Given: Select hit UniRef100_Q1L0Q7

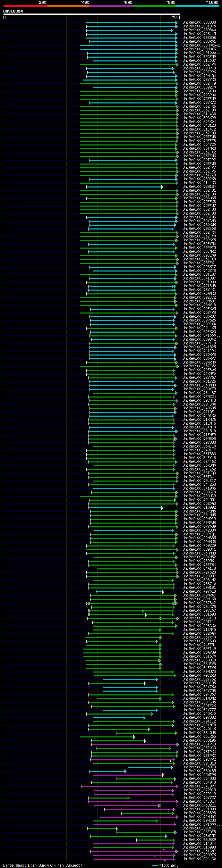Looking at the screenshot, I should click(199, 61).
